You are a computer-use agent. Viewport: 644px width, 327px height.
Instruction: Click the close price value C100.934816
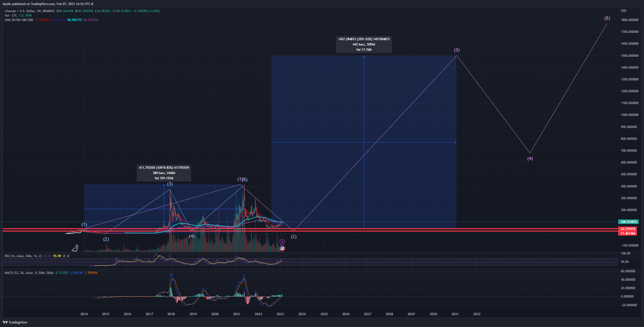point(122,11)
